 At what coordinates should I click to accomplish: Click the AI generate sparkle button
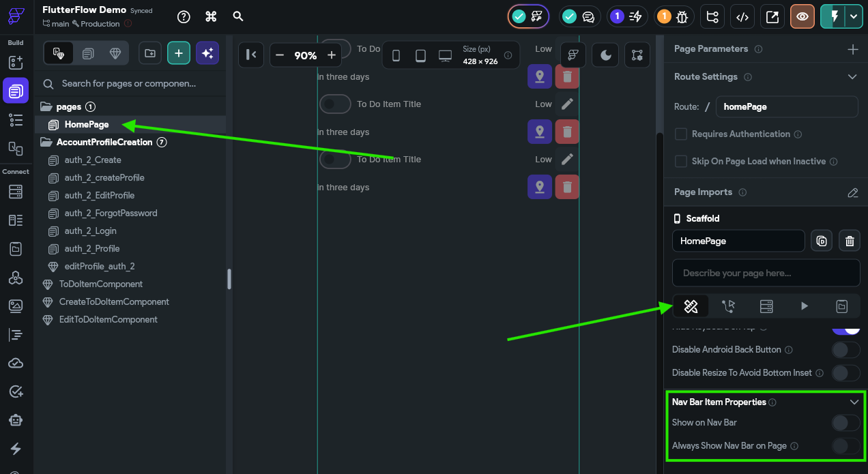(x=207, y=53)
